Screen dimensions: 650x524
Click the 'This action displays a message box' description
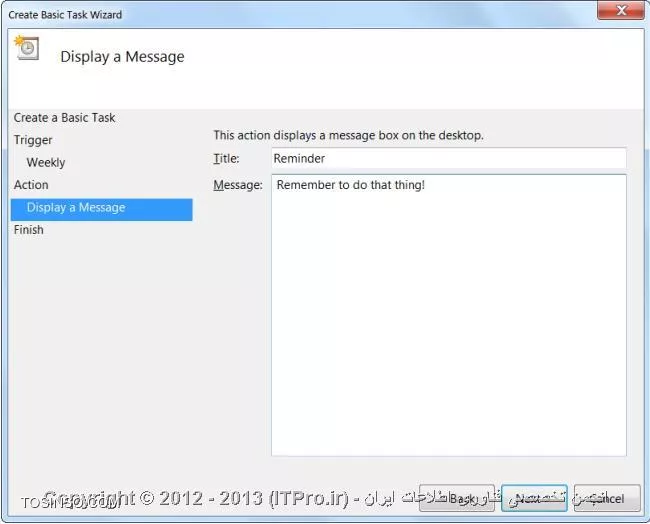[348, 136]
